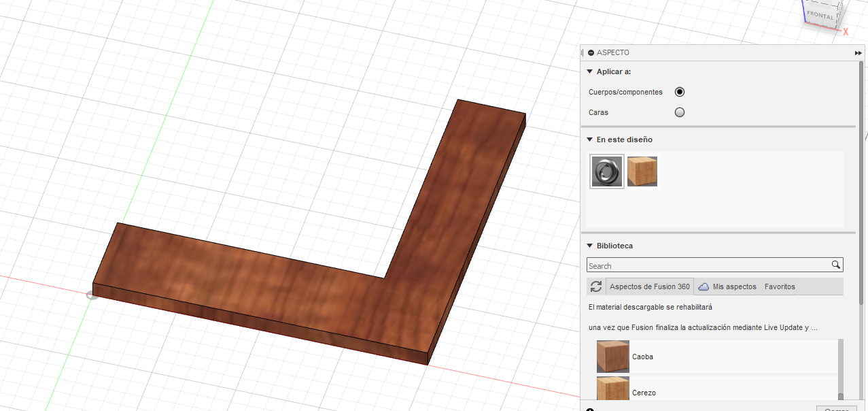Select the steel ring appearance thumbnail

607,171
